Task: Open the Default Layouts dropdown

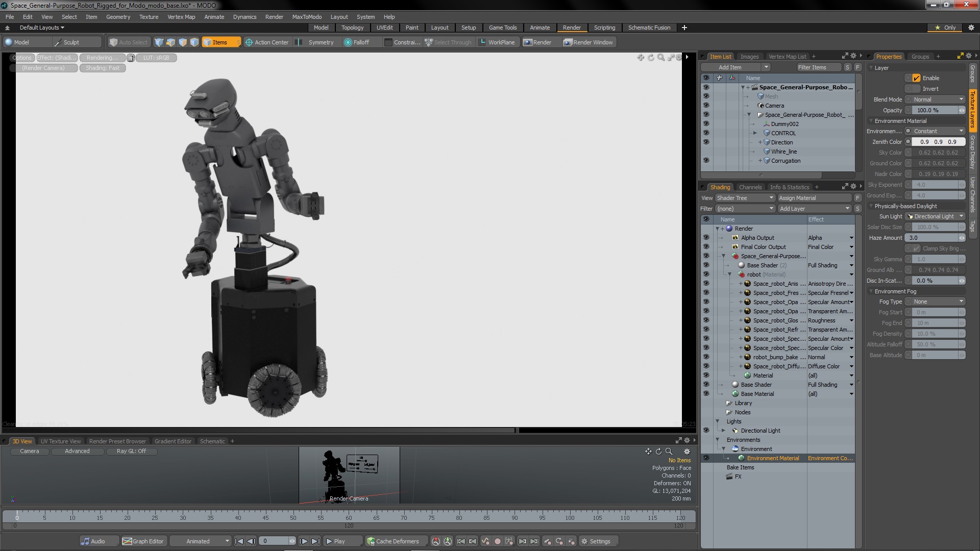Action: [42, 28]
